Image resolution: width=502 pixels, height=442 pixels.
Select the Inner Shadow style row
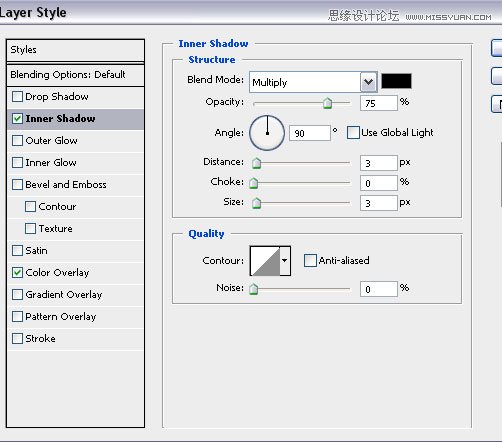(x=75, y=119)
